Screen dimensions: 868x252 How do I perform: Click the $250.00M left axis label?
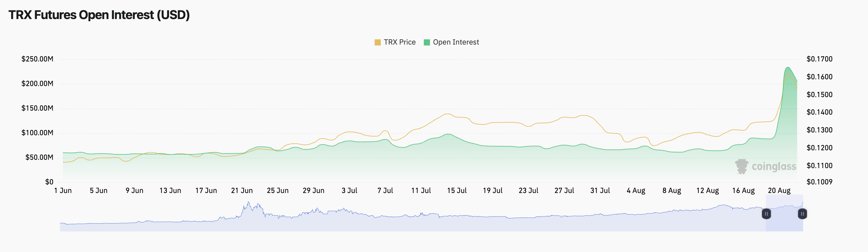tap(38, 59)
